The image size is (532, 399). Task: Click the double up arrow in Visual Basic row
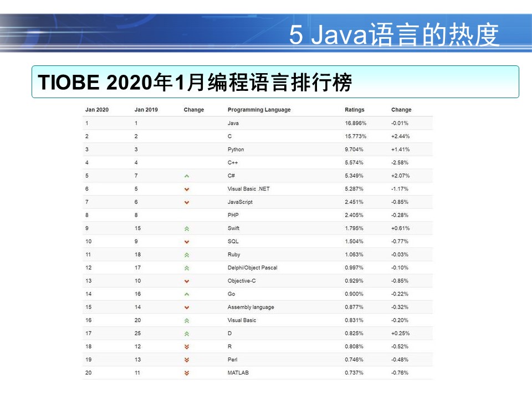pos(187,321)
